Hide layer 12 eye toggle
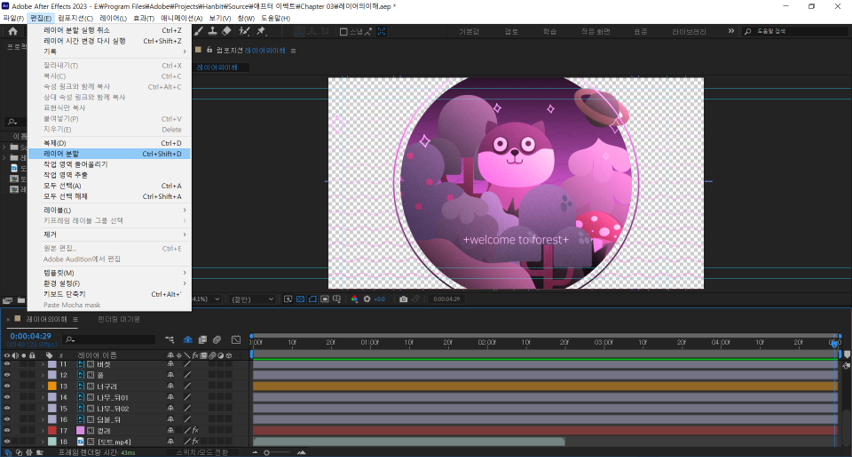This screenshot has width=852, height=457. pos(7,375)
